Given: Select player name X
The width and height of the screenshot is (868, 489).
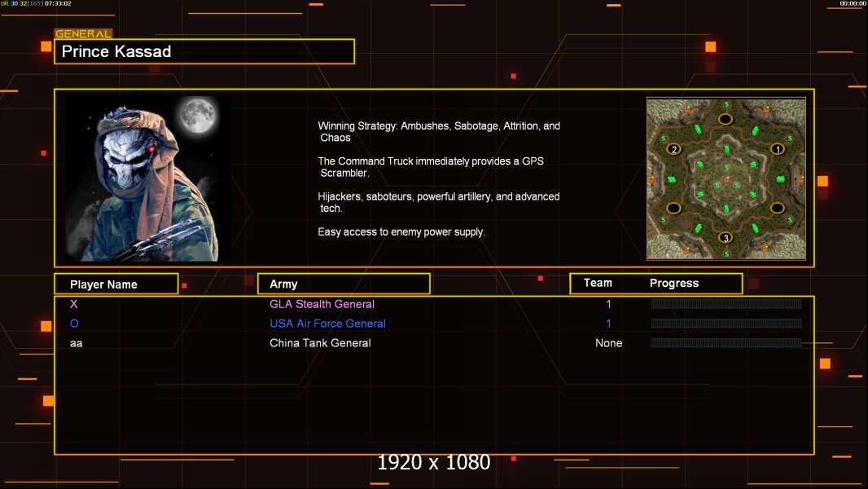Looking at the screenshot, I should (73, 304).
